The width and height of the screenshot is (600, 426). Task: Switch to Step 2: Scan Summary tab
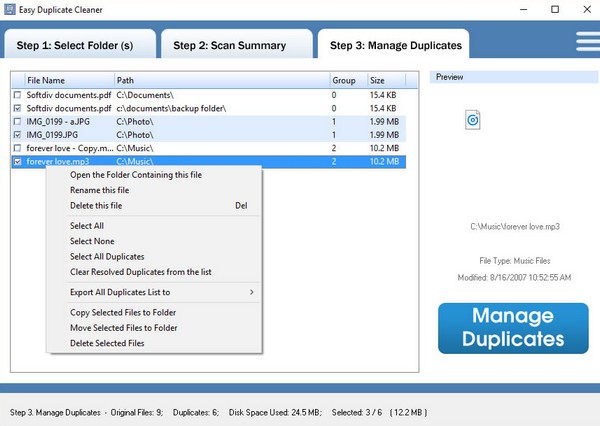[237, 45]
